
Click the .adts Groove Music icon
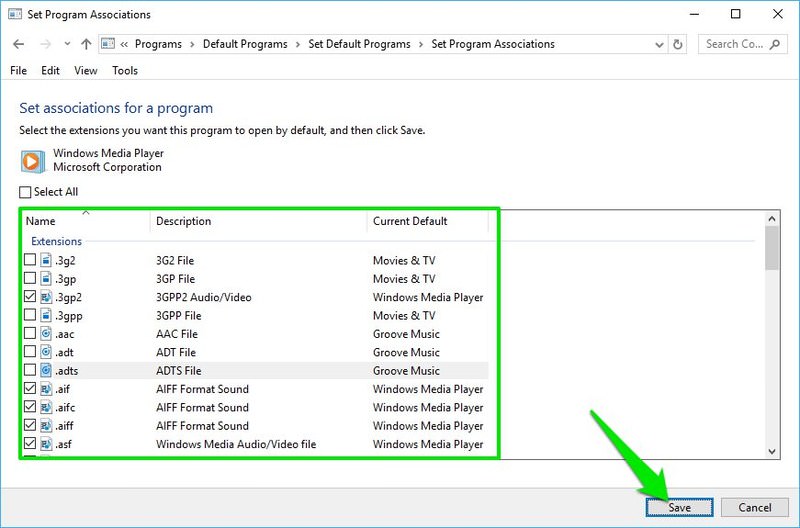coord(46,370)
